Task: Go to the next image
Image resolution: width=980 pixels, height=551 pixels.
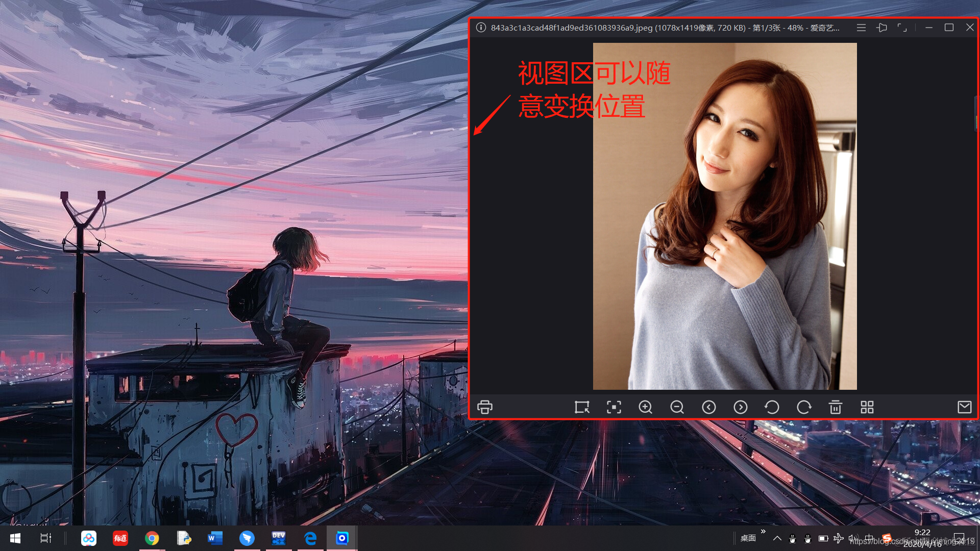Action: [740, 407]
